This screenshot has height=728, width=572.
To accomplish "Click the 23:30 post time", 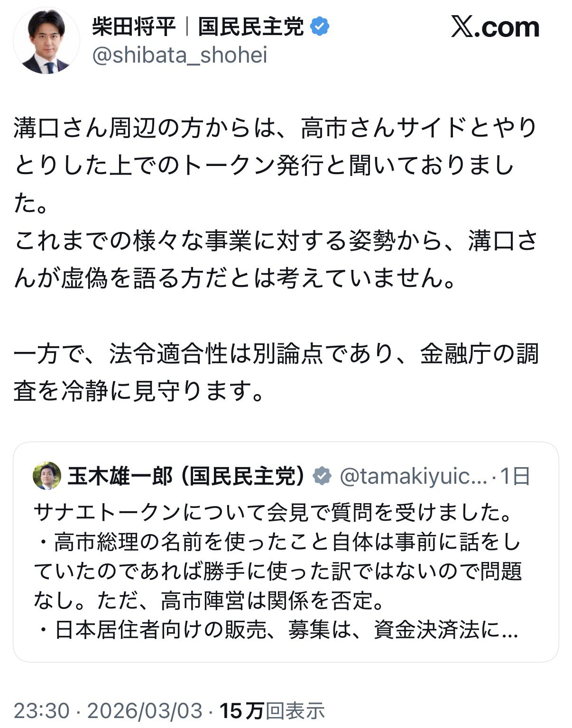I will click(42, 710).
